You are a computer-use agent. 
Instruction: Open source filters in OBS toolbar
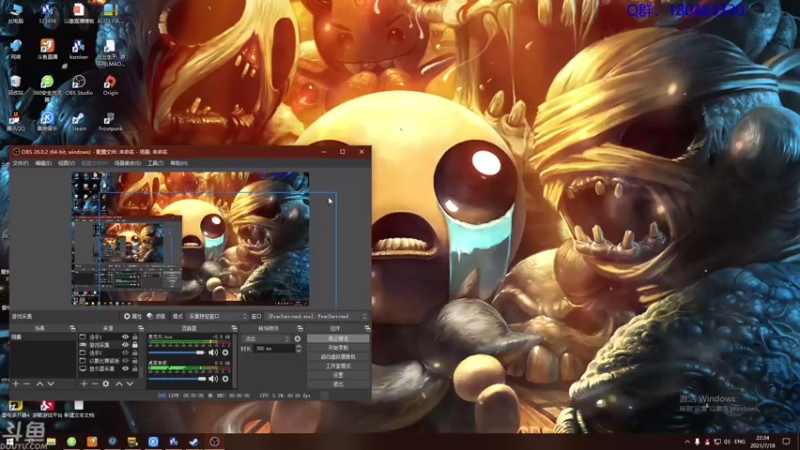156,316
